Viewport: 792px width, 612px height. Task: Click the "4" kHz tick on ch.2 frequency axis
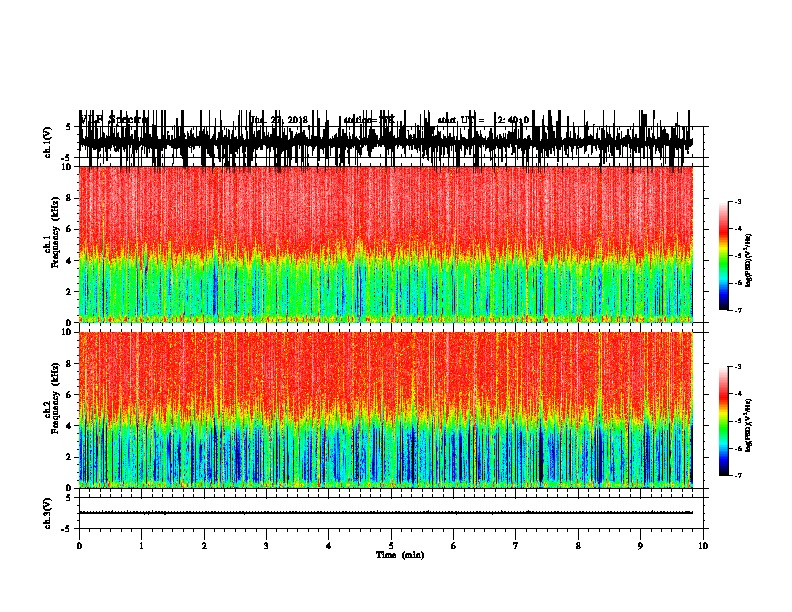coord(69,426)
